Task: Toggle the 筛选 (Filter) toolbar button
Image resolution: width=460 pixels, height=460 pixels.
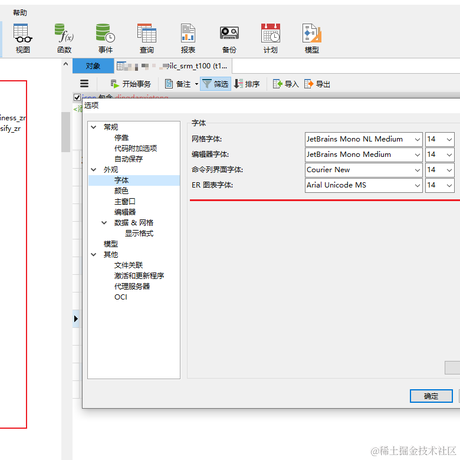Action: coord(216,84)
